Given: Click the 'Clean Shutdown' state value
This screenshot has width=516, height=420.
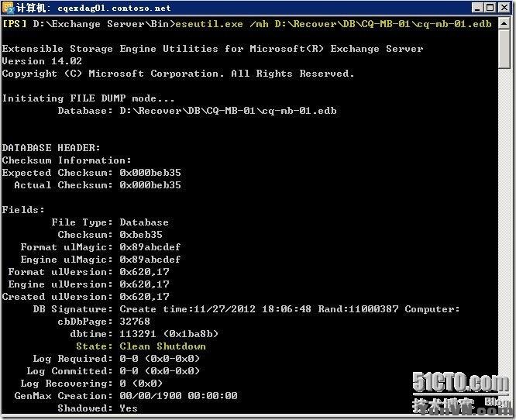Looking at the screenshot, I should [163, 346].
